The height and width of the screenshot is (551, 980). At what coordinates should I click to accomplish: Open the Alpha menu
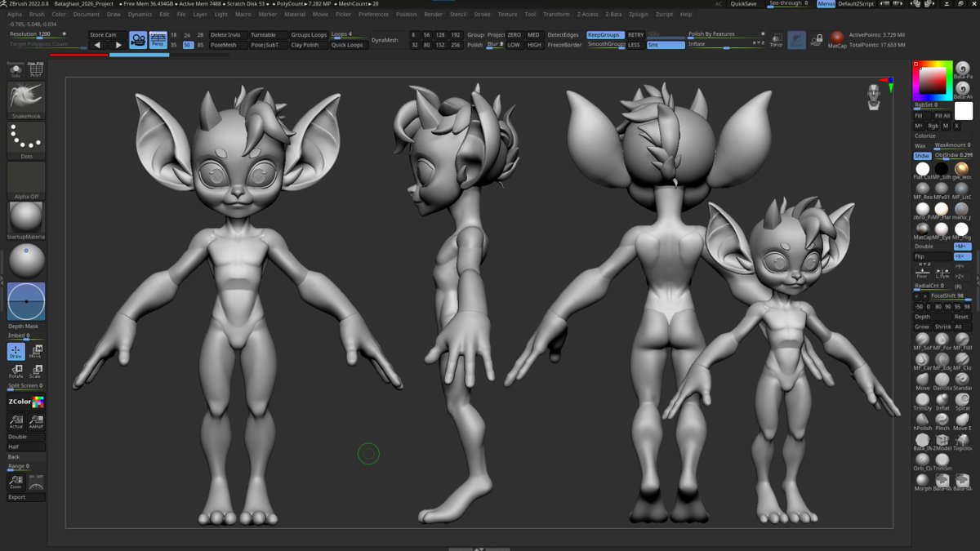(x=15, y=14)
